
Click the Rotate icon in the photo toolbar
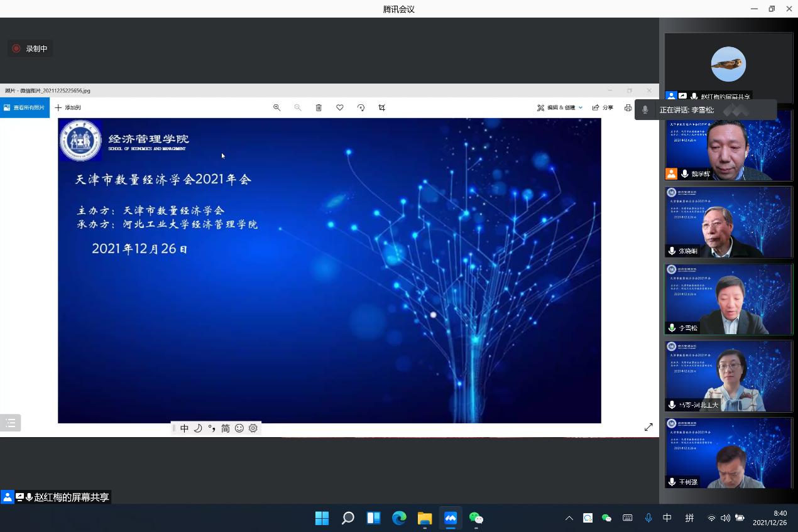click(360, 107)
